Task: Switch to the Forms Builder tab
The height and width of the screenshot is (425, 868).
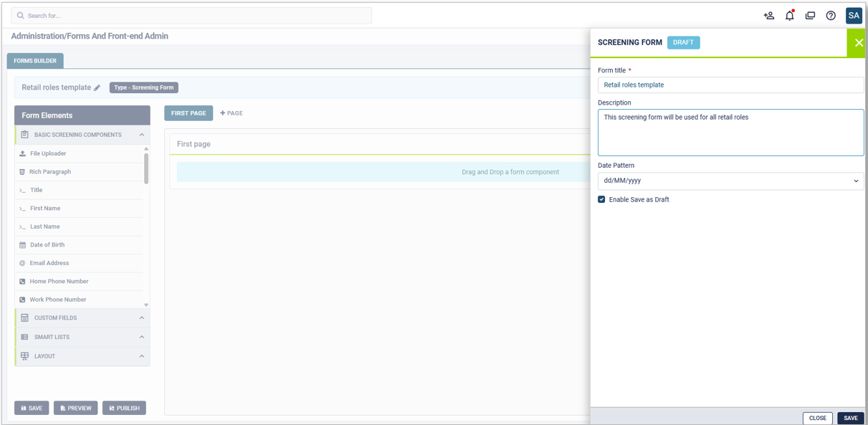Action: coord(35,61)
